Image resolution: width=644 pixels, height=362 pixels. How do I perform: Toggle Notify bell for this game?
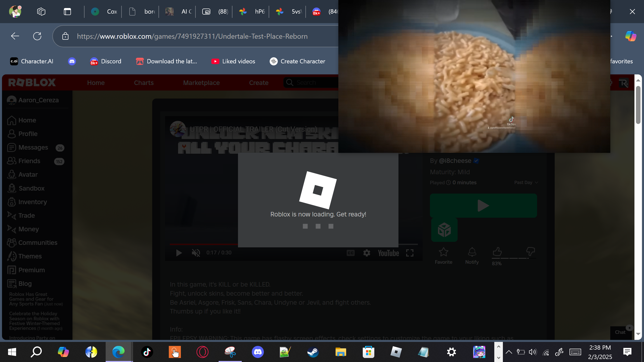(x=472, y=256)
